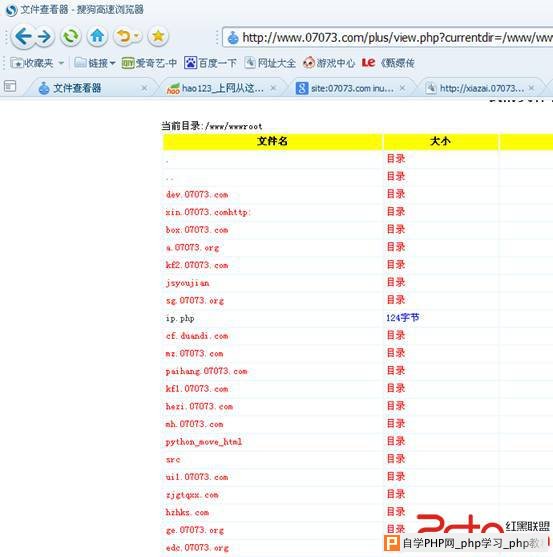Switch to the 文件查看器 tab
This screenshot has height=557, width=553.
tap(77, 88)
